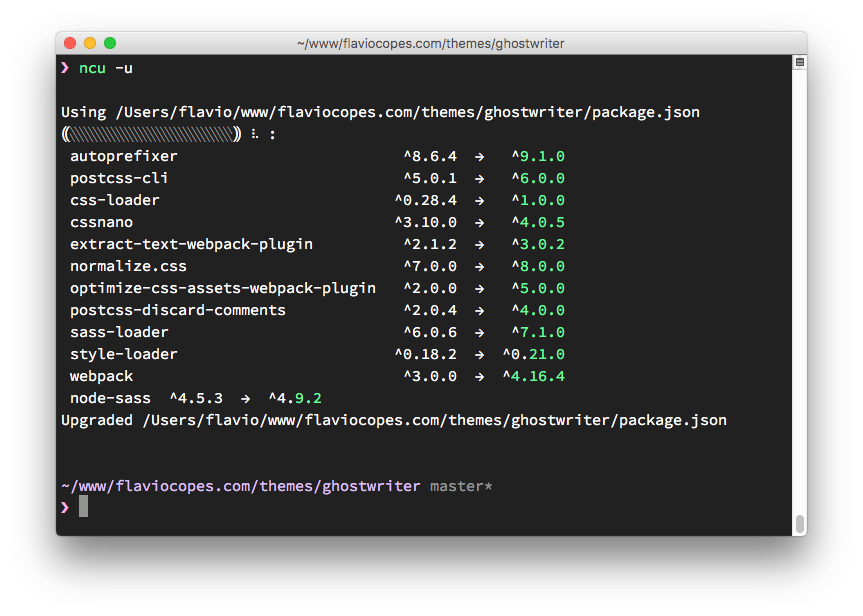Click the css-loader new version ^1.0.0
This screenshot has height=616, width=863.
[x=538, y=200]
